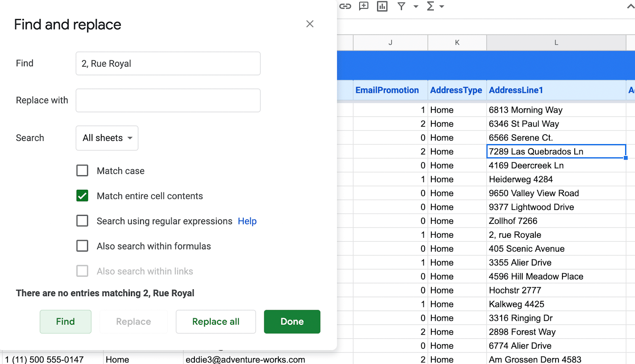This screenshot has width=635, height=364.
Task: Select cell 7289 Las Quebrados Ln
Action: [556, 152]
